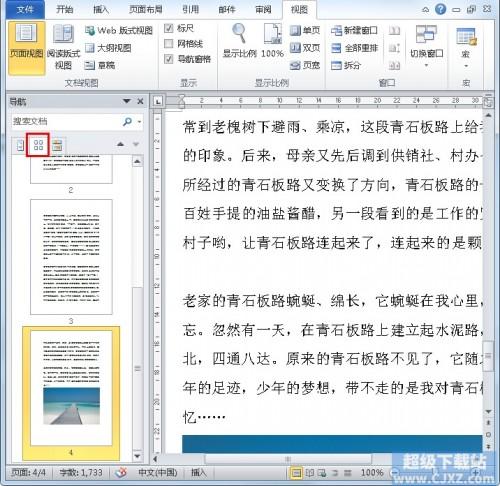Minimize the ribbon with the caret icon
Viewport: 500px width, 486px height.
426,9
